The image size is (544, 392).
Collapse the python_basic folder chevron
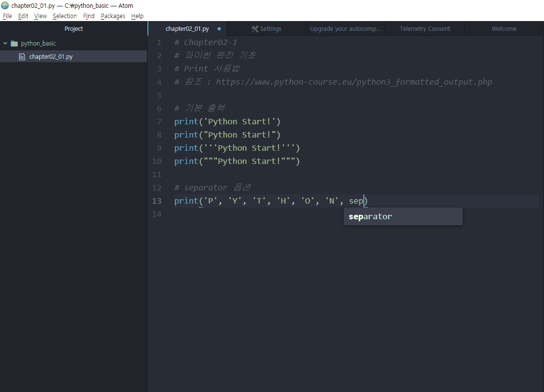5,44
